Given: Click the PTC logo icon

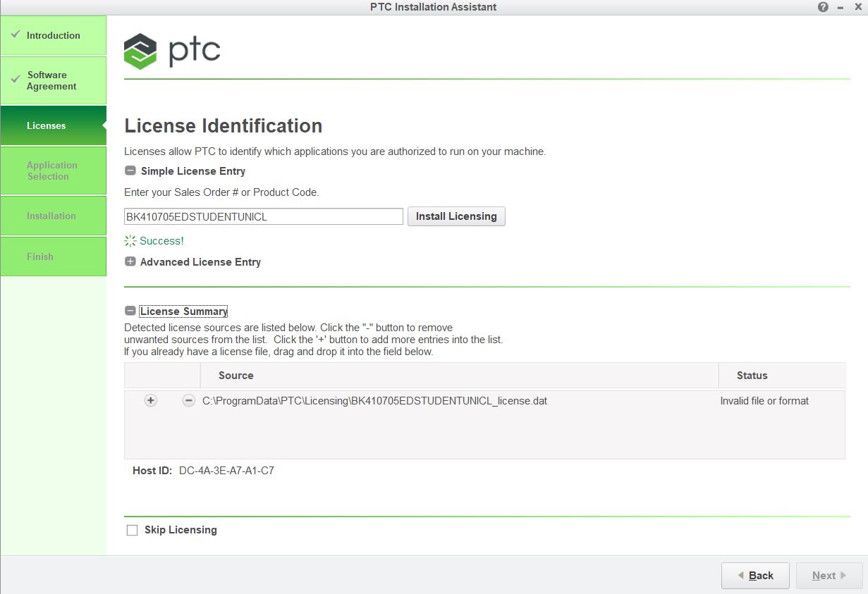Looking at the screenshot, I should [139, 50].
